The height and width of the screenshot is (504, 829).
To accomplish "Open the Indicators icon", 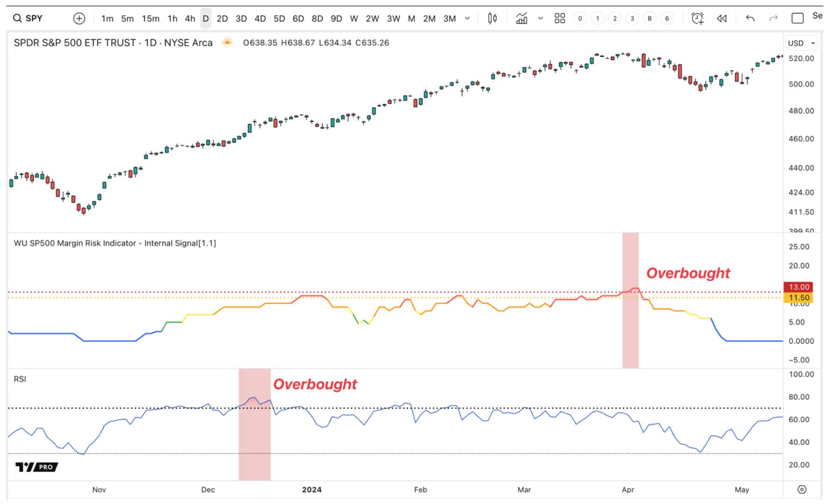I will [x=521, y=18].
